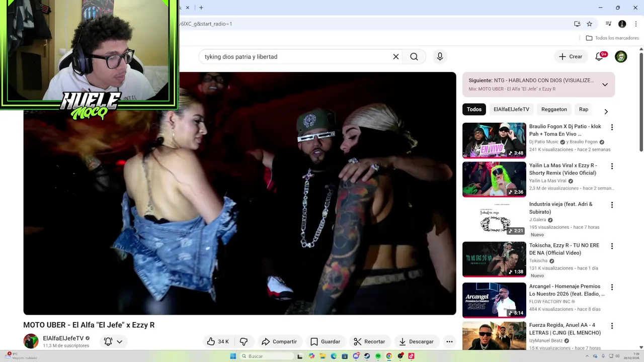Open the ElAlfaElJefeTV channel avatar
The image size is (644, 362).
[31, 341]
